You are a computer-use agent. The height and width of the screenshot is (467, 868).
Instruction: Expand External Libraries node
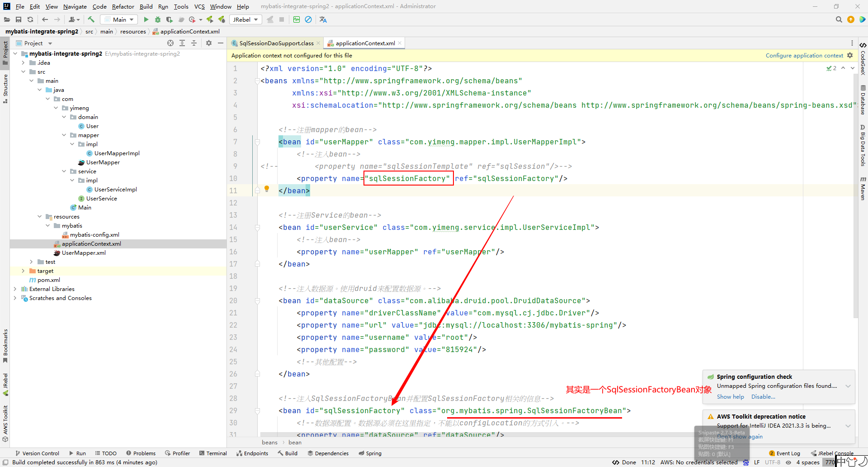click(x=15, y=289)
